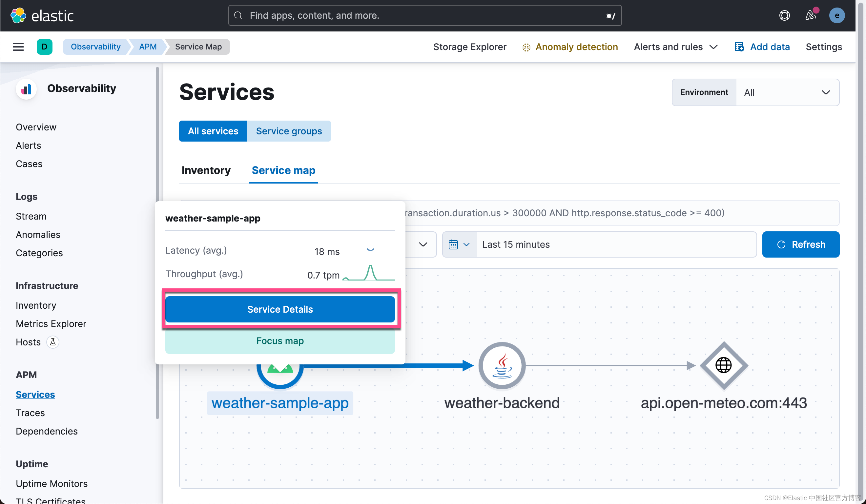Click the Refresh button icon
Viewport: 866px width, 504px height.
(x=782, y=244)
